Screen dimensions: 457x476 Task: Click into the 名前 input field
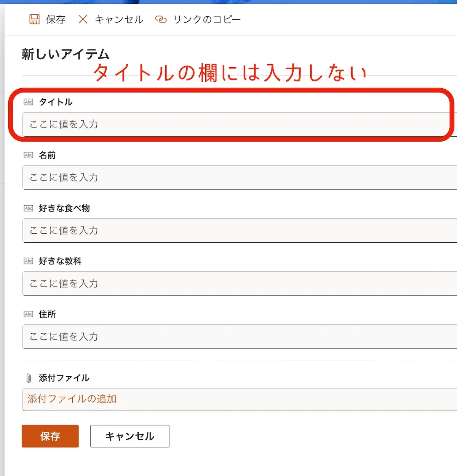point(236,177)
